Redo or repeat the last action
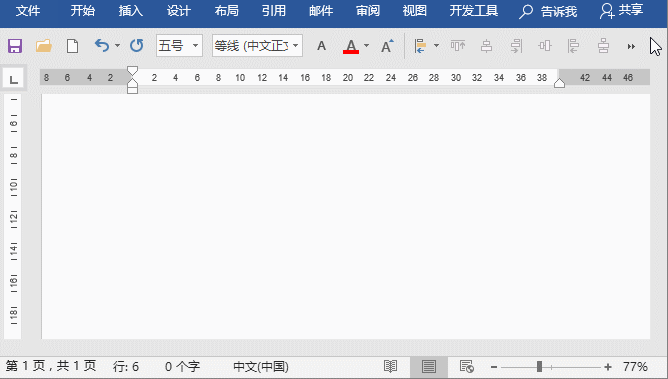668x379 pixels. coord(137,46)
